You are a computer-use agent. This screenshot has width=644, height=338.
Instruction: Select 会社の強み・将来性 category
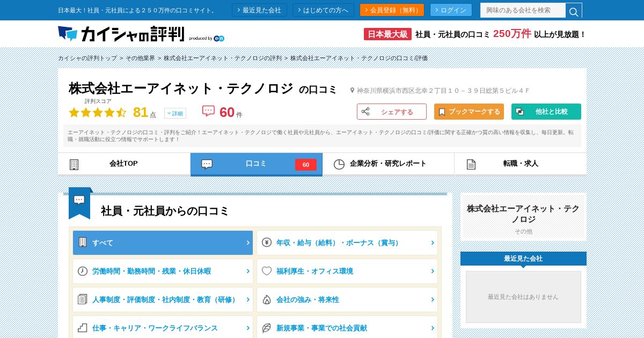(x=347, y=299)
